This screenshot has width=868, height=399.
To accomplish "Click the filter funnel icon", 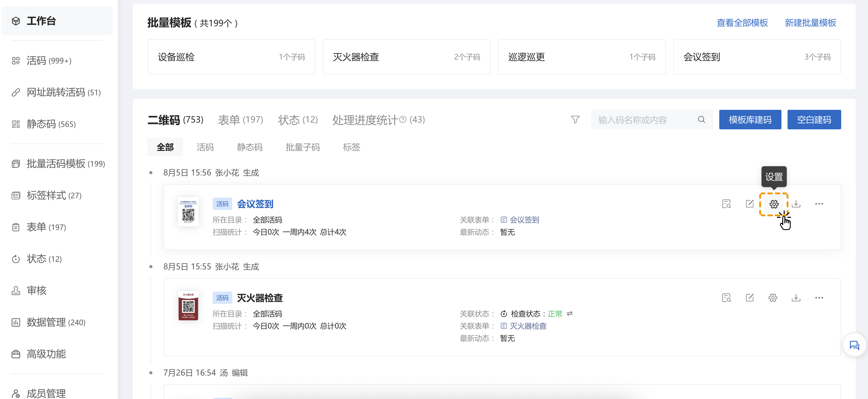I will click(575, 120).
